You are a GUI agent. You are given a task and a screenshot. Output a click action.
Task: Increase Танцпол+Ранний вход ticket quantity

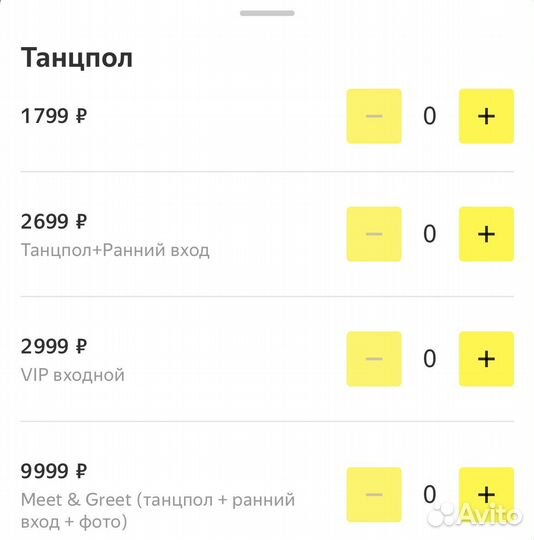tap(486, 234)
